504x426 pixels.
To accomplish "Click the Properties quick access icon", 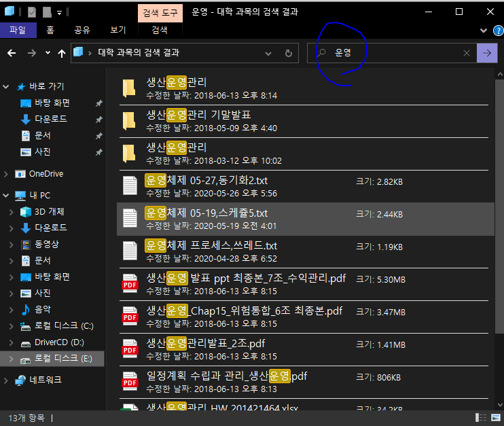I will [x=32, y=12].
